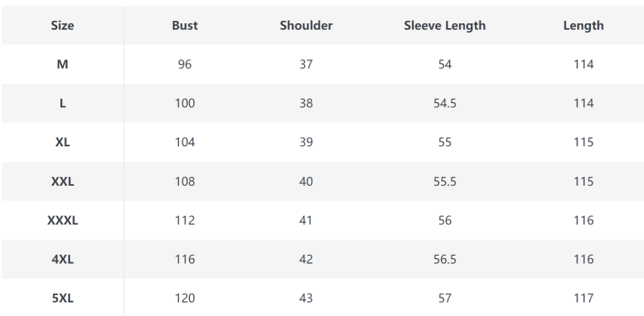Select the L size row label
The height and width of the screenshot is (316, 644).
point(63,104)
